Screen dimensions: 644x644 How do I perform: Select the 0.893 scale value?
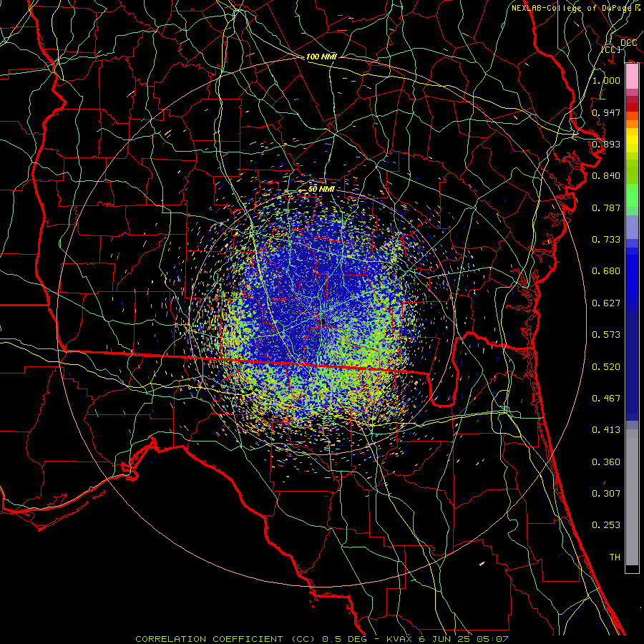pyautogui.click(x=606, y=144)
